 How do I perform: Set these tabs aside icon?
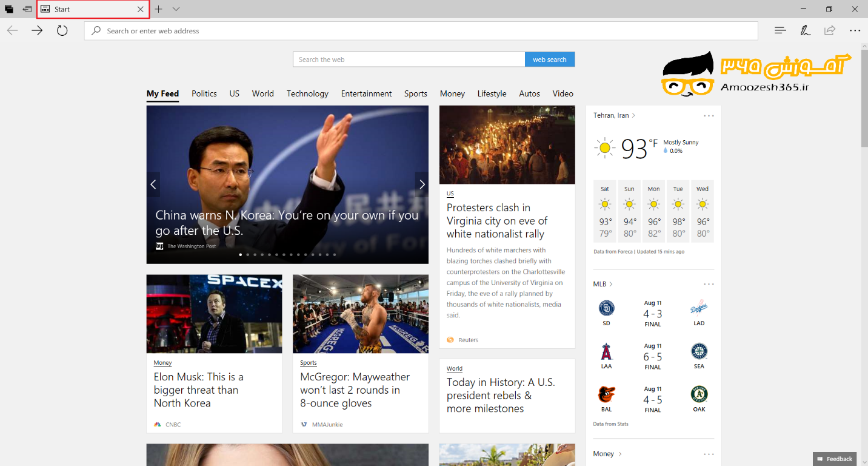(x=27, y=9)
